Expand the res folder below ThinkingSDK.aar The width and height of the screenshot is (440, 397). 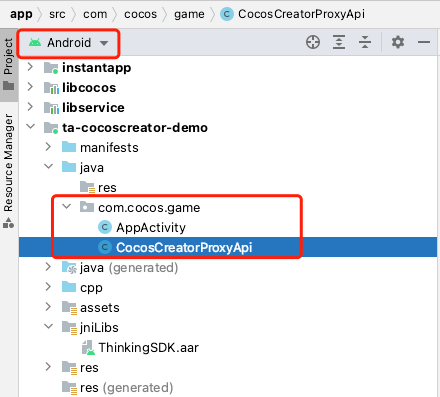pos(48,367)
